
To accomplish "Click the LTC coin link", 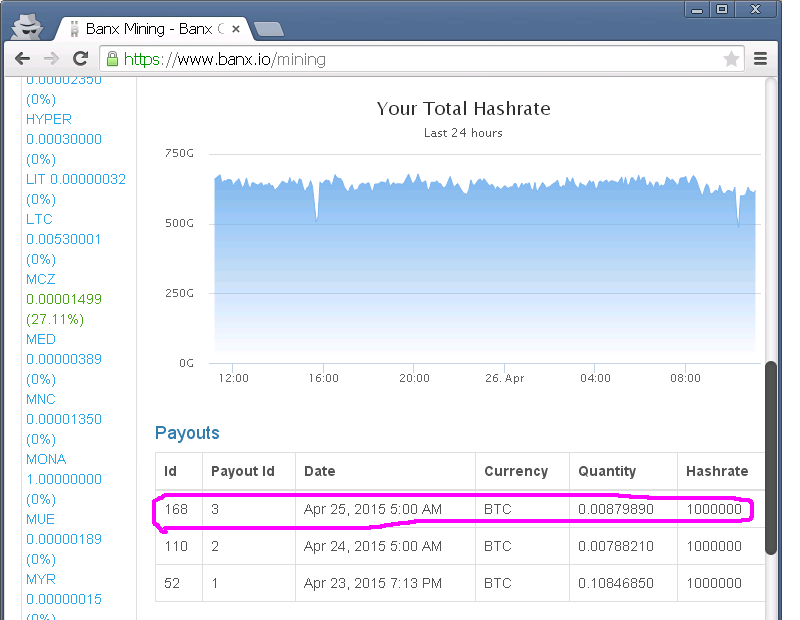I will 39,219.
